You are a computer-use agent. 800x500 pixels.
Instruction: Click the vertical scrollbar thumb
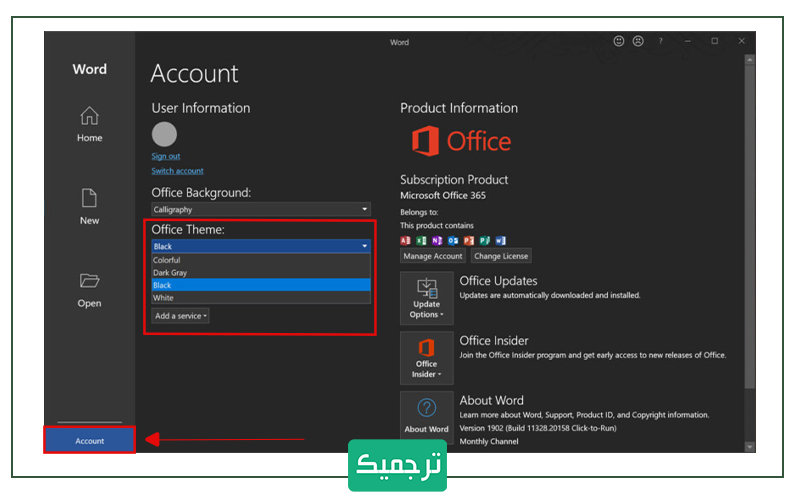click(749, 226)
